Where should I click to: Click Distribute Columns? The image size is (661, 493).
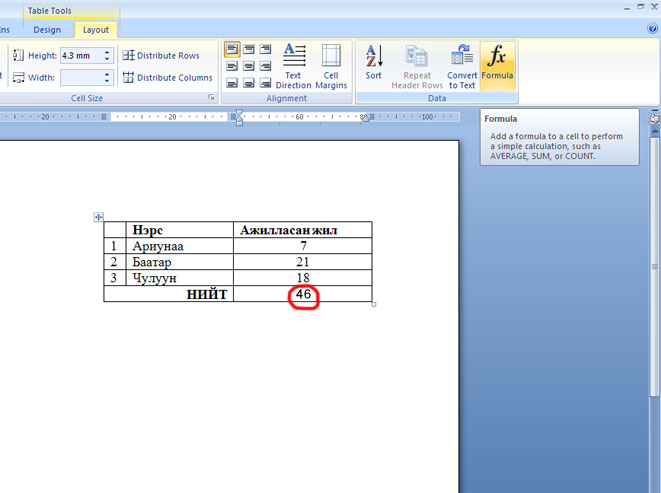pyautogui.click(x=167, y=78)
